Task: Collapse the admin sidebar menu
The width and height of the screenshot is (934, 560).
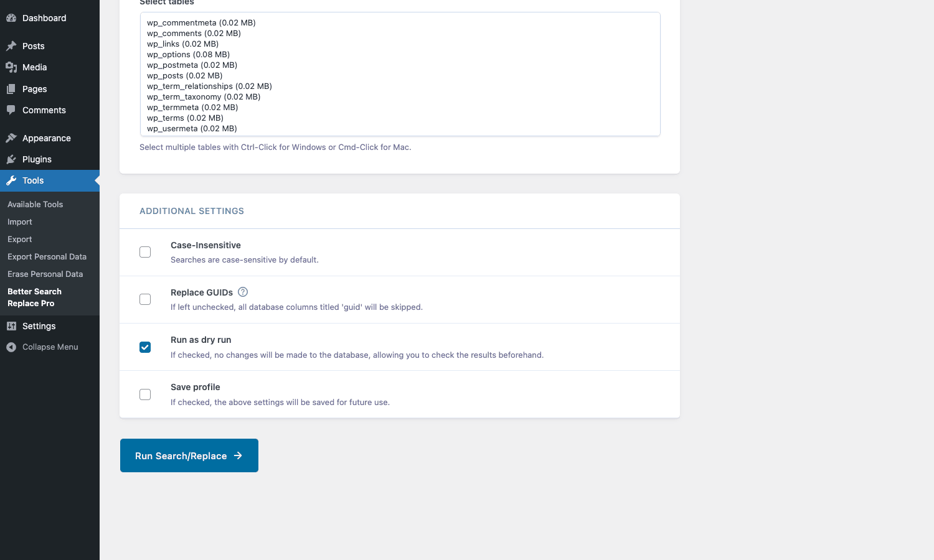Action: [x=50, y=347]
